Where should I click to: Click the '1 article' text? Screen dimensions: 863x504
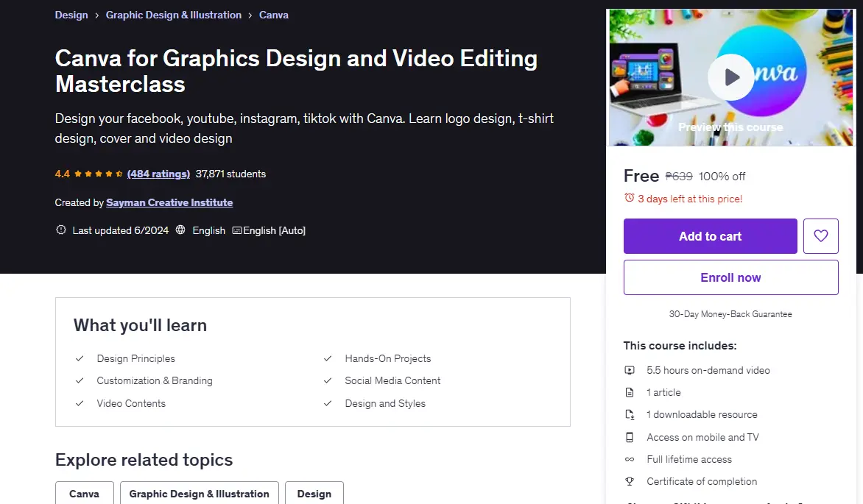pos(663,392)
